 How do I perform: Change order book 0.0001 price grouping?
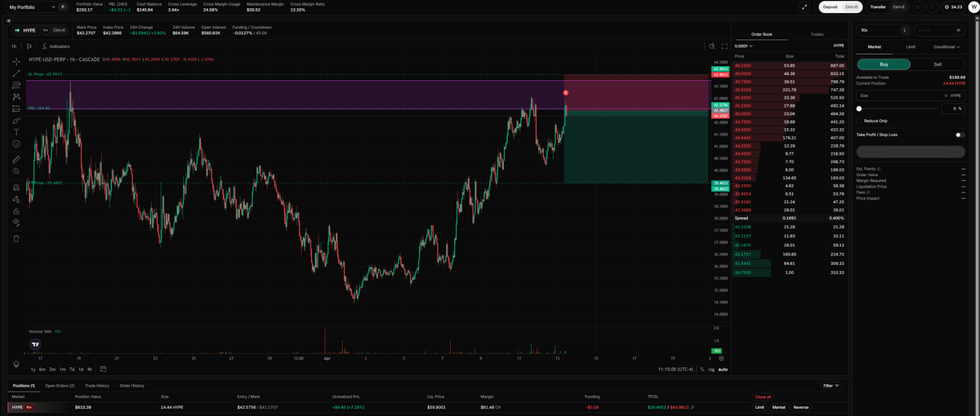click(745, 46)
